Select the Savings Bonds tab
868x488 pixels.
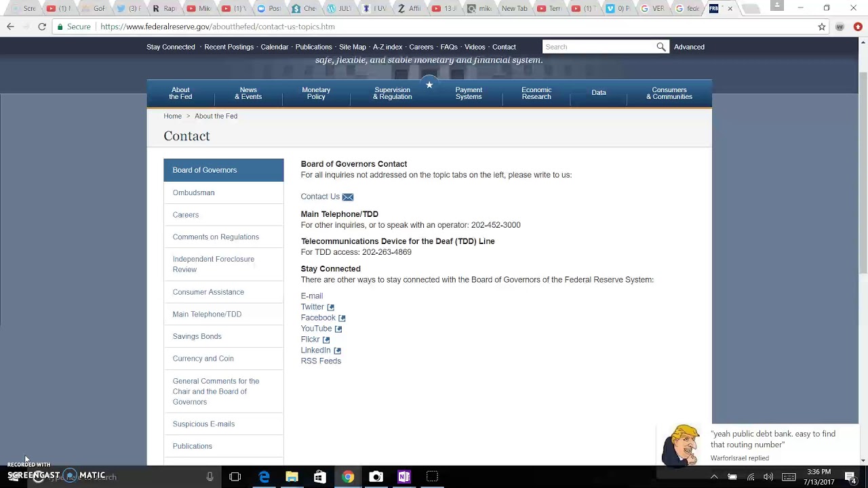click(223, 336)
